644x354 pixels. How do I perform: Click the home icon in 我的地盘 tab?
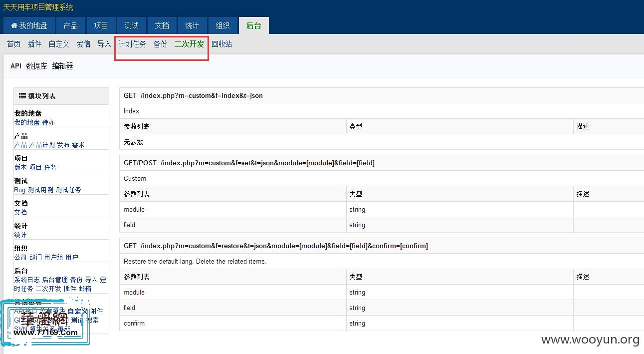14,26
